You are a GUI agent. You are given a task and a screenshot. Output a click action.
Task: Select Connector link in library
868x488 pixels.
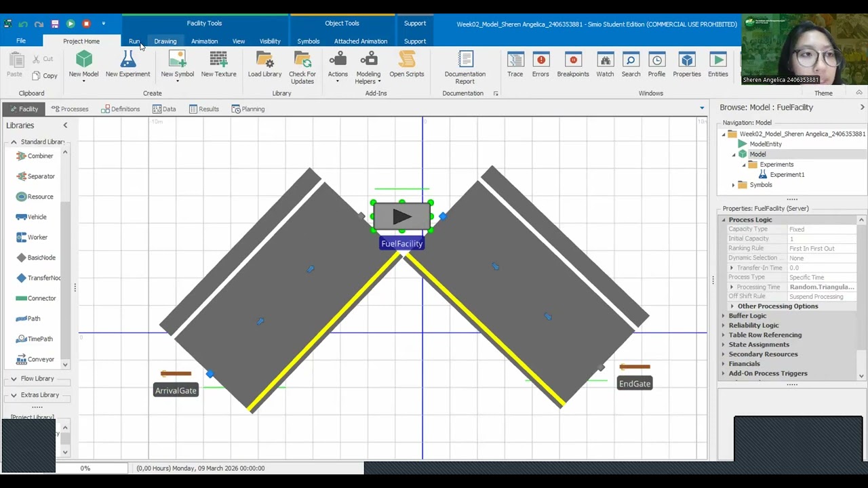click(x=36, y=298)
